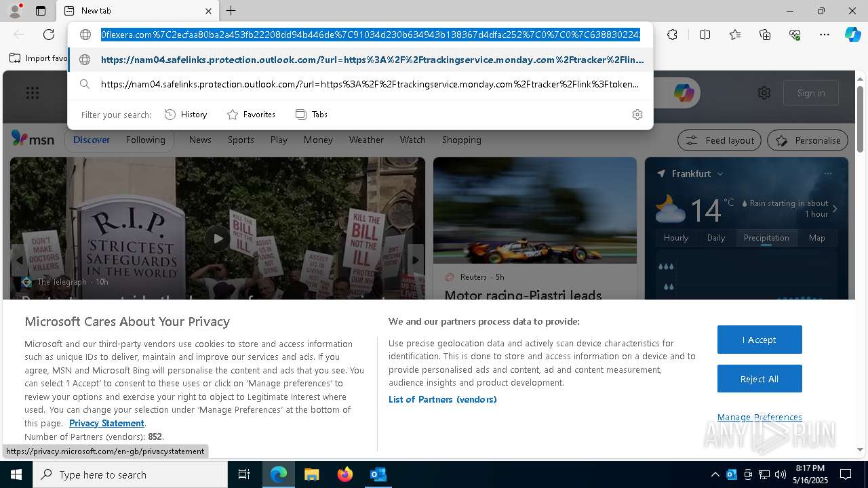Open List of Partners (vendors) link
868x488 pixels.
point(443,399)
